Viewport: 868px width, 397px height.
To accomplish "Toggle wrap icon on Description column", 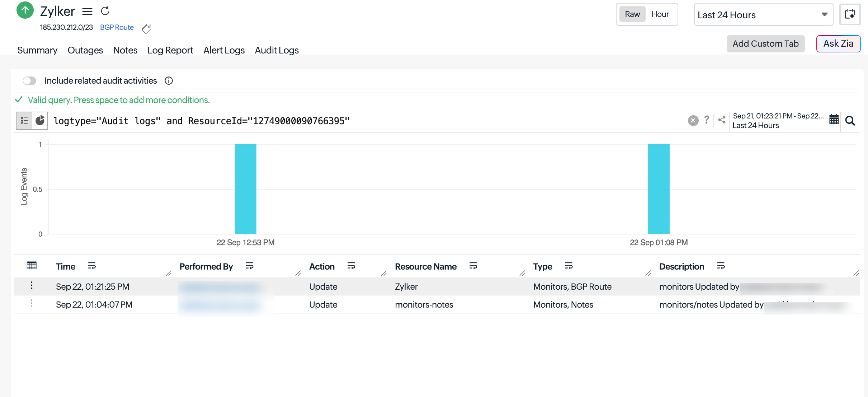I will tap(721, 266).
